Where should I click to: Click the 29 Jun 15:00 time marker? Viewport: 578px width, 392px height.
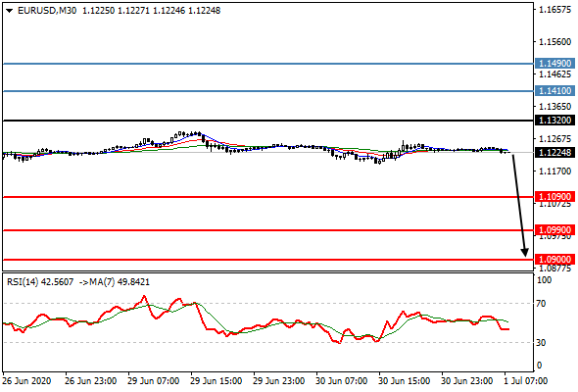pyautogui.click(x=216, y=381)
